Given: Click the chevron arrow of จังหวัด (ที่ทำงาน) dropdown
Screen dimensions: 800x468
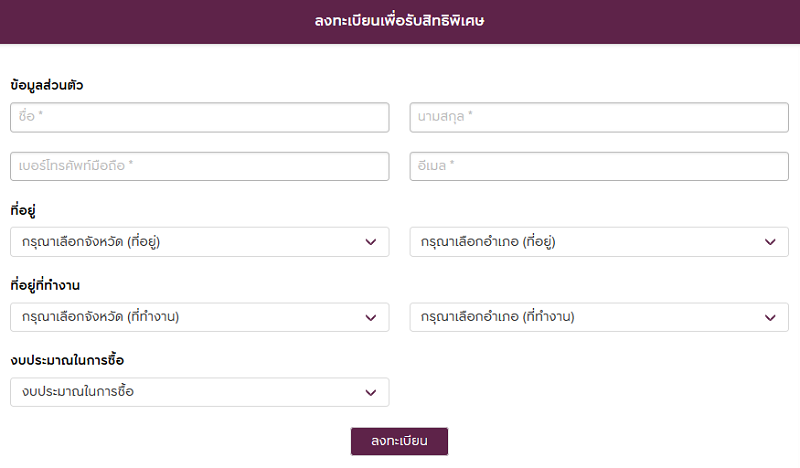Looking at the screenshot, I should (x=371, y=317).
